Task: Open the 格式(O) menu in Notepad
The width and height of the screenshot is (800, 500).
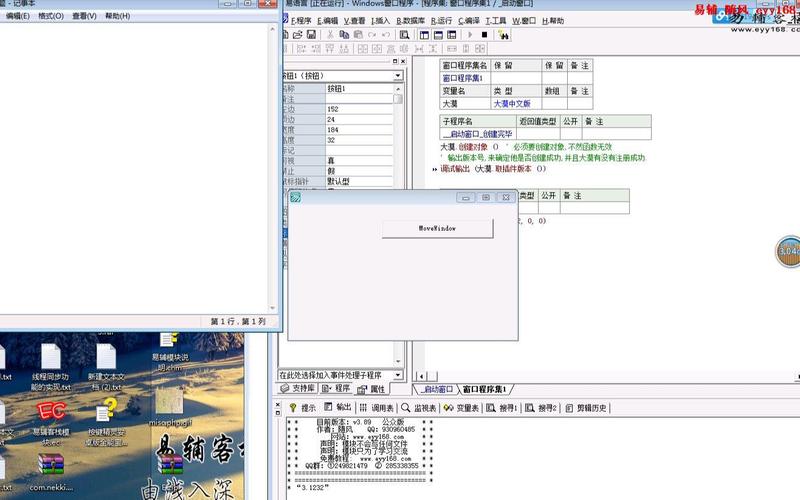Action: pos(50,16)
